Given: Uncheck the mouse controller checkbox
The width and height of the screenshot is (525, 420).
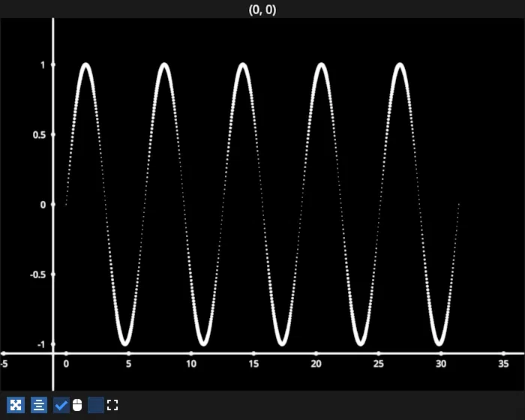Looking at the screenshot, I should coord(61,406).
